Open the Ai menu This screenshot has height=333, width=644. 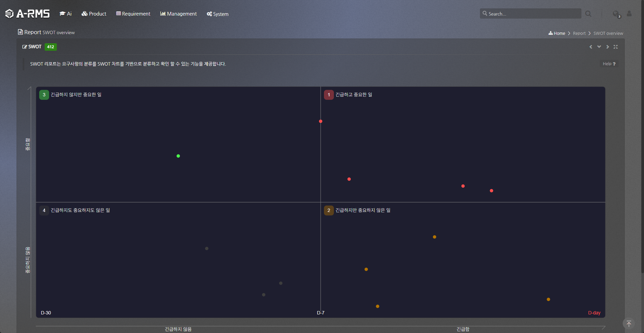click(66, 14)
